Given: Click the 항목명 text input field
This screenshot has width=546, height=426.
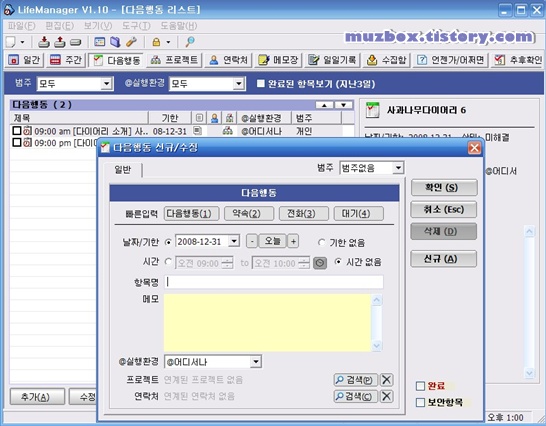Looking at the screenshot, I should click(x=274, y=282).
